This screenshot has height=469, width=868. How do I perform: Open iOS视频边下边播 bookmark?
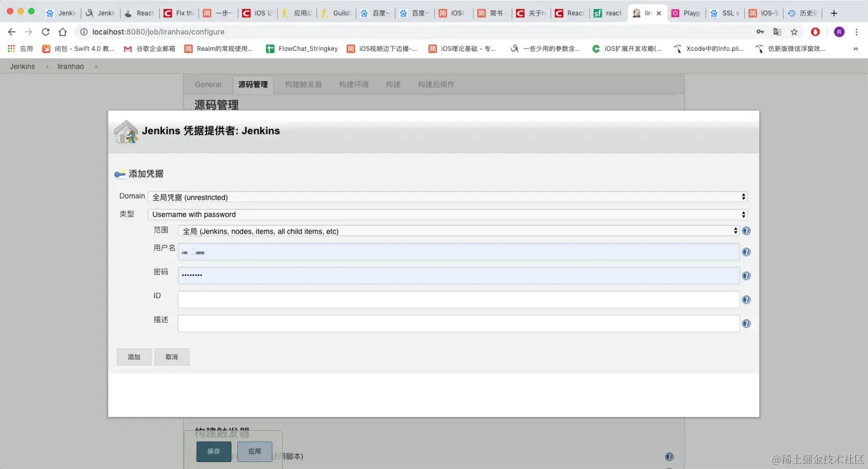pos(382,49)
